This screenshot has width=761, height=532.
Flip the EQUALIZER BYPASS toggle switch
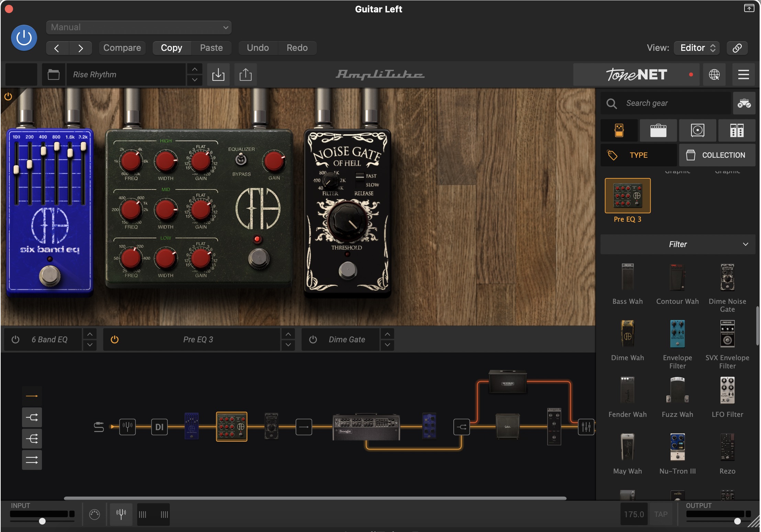241,159
